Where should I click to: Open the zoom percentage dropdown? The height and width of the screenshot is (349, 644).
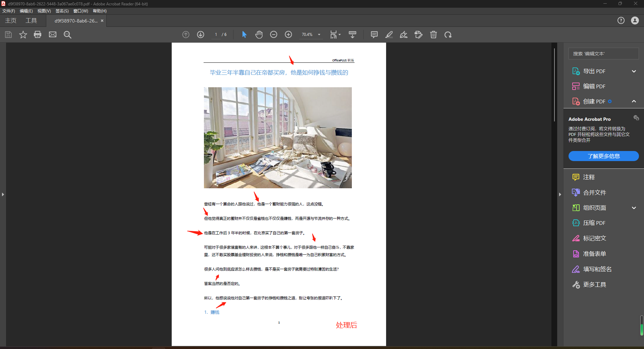pos(319,35)
